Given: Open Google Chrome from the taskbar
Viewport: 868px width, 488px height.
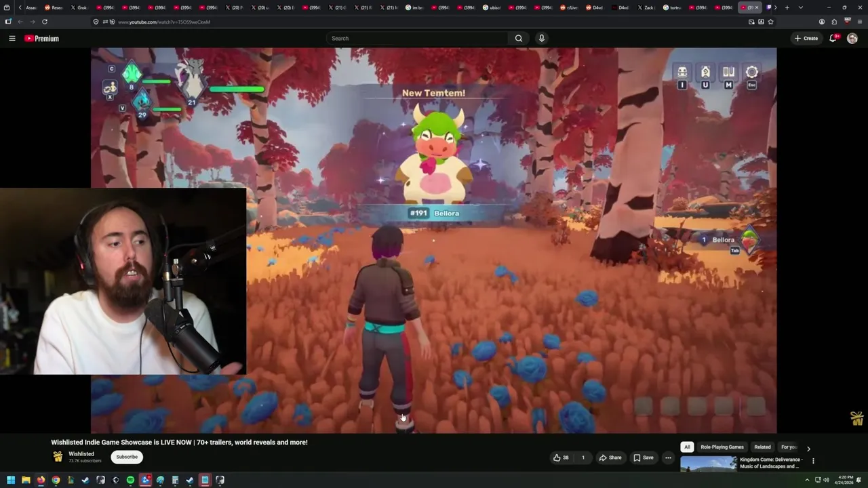Looking at the screenshot, I should (56, 480).
